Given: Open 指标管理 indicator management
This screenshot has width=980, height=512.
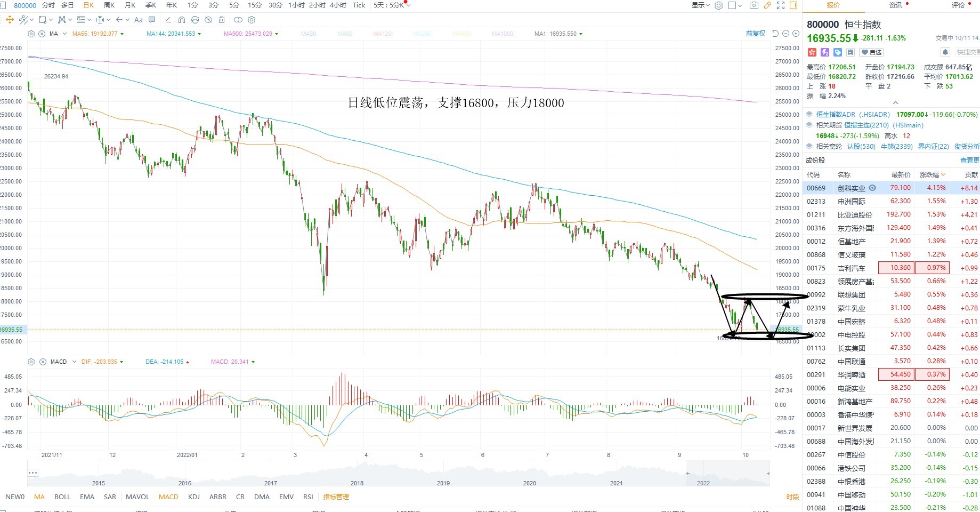Looking at the screenshot, I should point(336,497).
